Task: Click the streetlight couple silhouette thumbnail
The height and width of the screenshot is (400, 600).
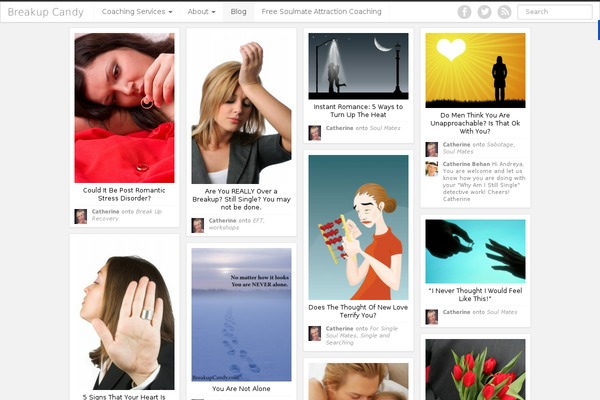Action: coord(359,66)
